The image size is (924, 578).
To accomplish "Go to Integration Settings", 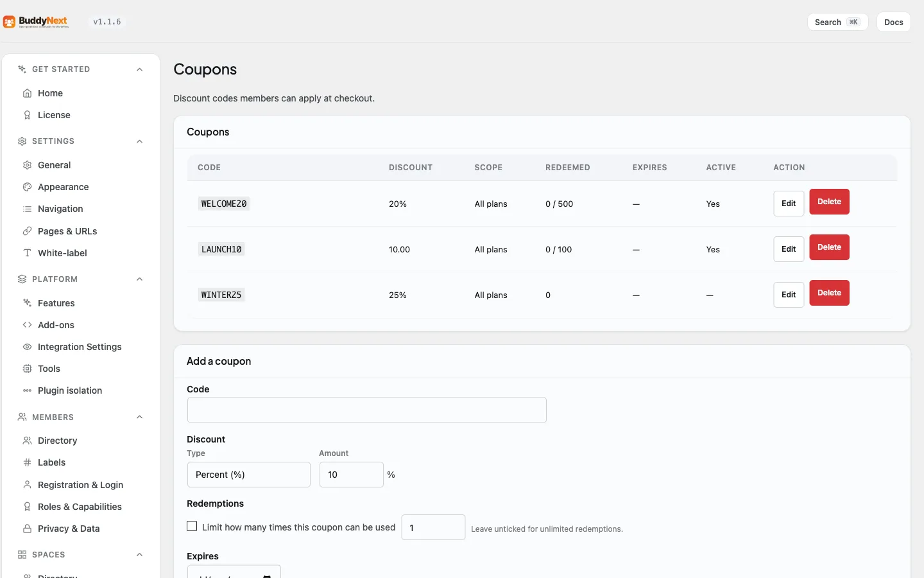I will (x=81, y=347).
